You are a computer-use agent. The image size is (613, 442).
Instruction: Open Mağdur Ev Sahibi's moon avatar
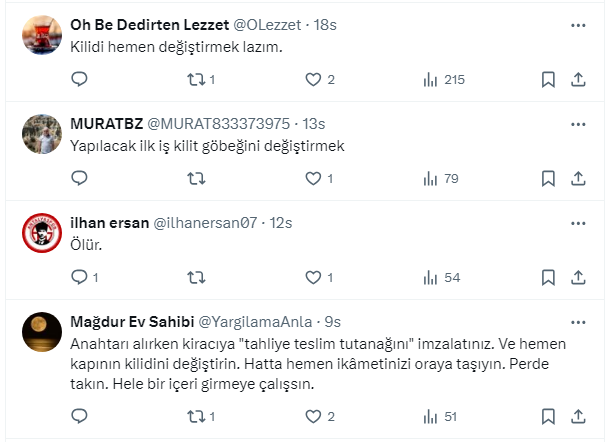coord(40,333)
